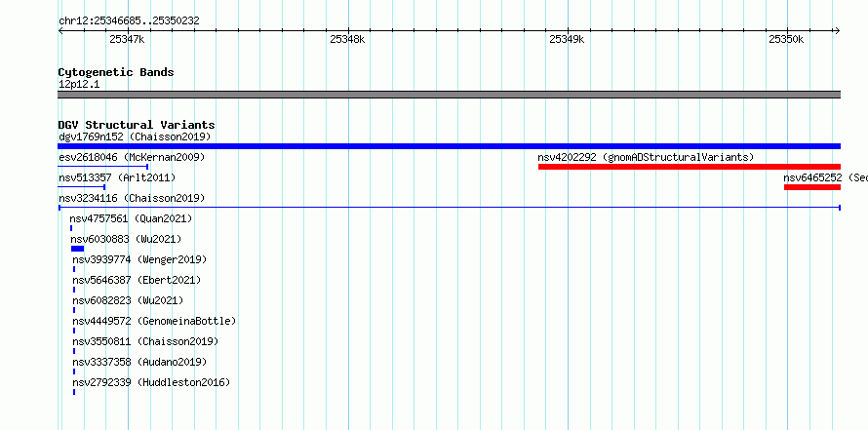This screenshot has width=868, height=430.
Task: Open variant nsv5646387 (Ebert2021)
Action: (137, 280)
